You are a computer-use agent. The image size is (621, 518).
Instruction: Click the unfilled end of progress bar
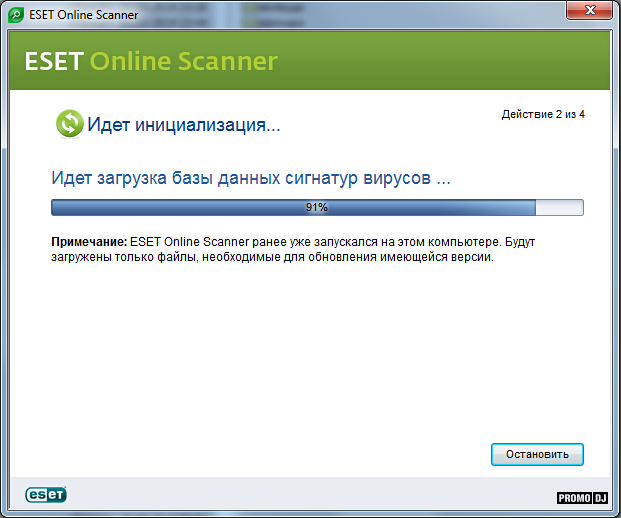559,207
